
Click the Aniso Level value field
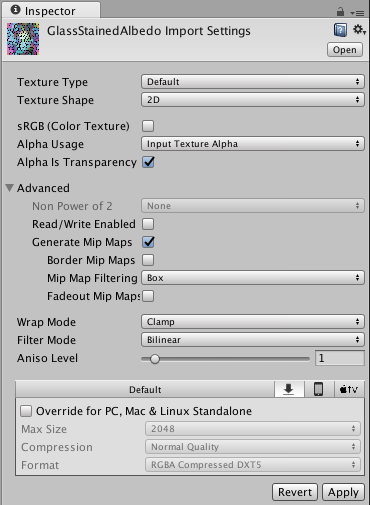click(340, 358)
